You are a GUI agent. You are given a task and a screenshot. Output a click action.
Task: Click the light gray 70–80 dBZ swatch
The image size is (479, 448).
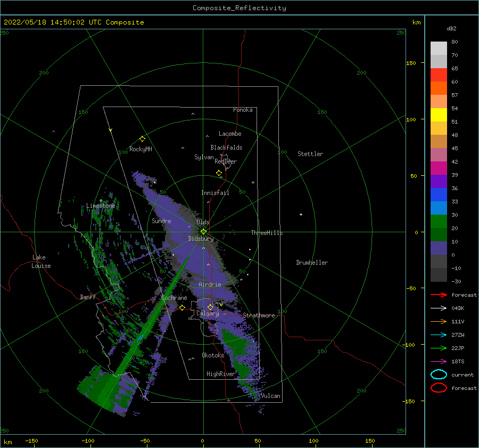pyautogui.click(x=439, y=48)
